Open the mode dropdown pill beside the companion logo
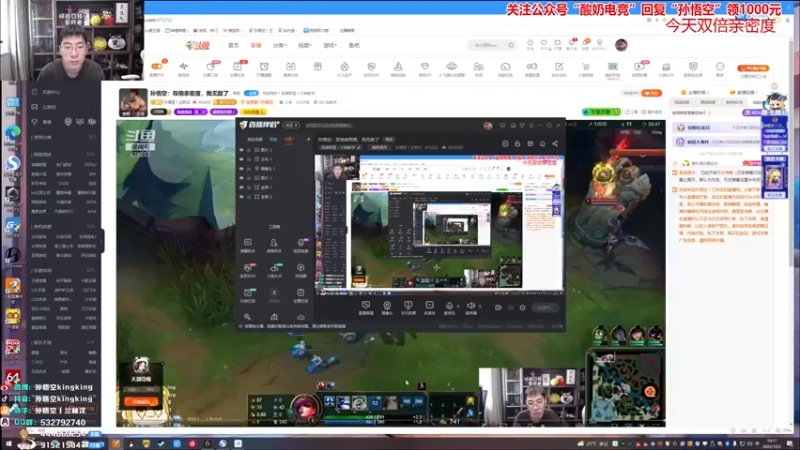 291,125
